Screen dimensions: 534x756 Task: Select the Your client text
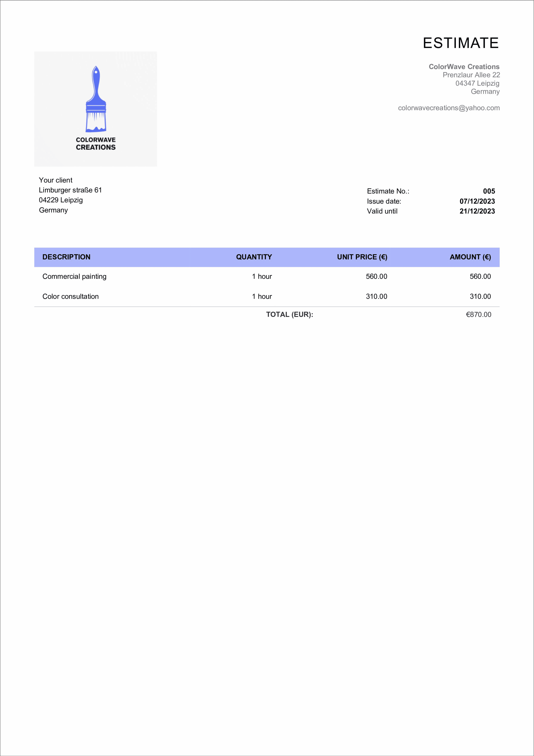(x=56, y=180)
